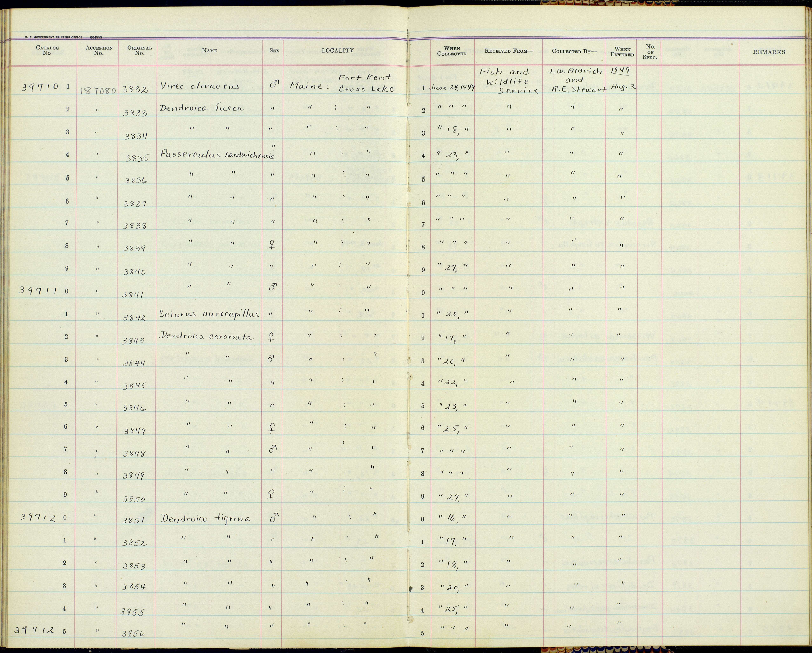Click the name 'Vireo olivaceus'
This screenshot has width=812, height=653.
point(200,87)
